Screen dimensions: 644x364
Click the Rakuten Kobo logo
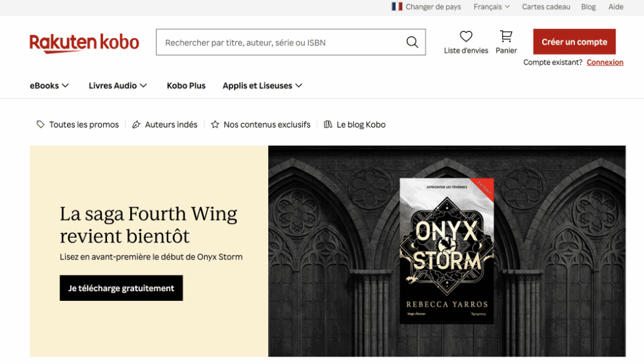pos(84,43)
